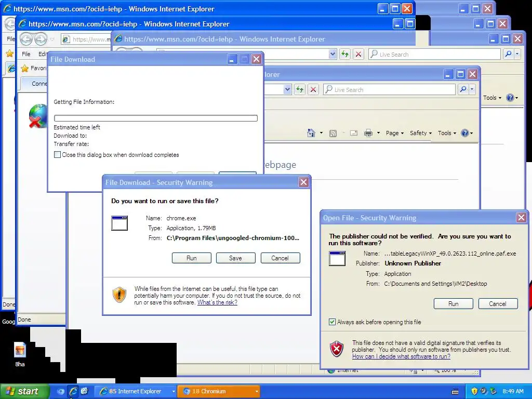Screen dimensions: 532x399
Task: Close the Open File - Security Warning dialog
Action: 522,218
